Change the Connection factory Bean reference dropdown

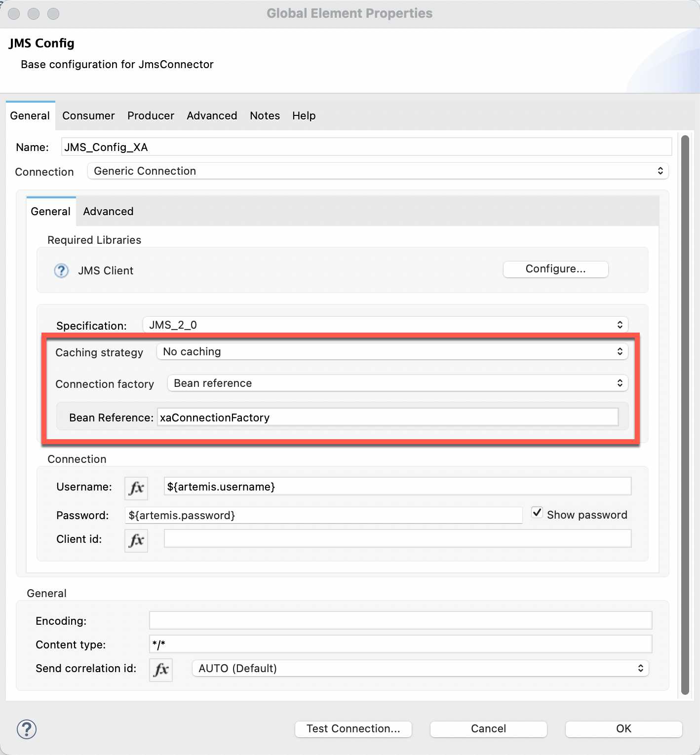coord(397,383)
